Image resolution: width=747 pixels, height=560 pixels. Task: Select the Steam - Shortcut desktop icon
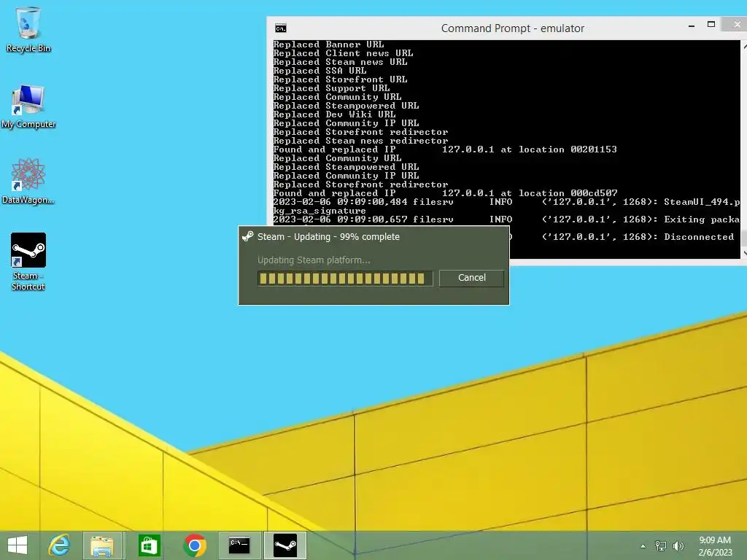28,262
